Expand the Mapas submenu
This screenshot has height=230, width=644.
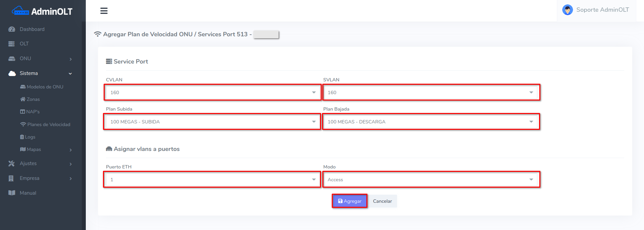pos(45,149)
